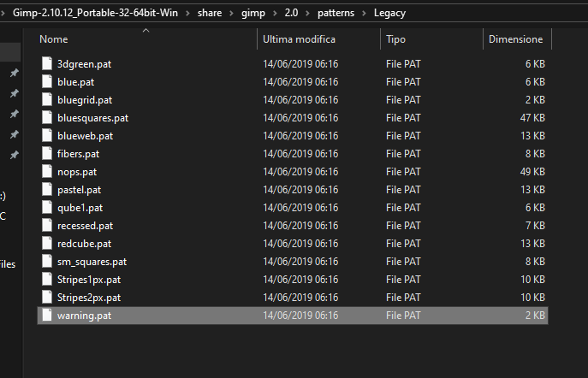Go to the gimp folder breadcrumb
Viewport: 588px width, 378px height.
[x=253, y=13]
